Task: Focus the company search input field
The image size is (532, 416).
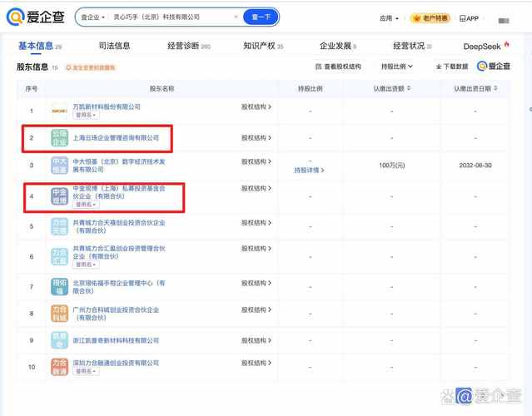Action: (x=172, y=17)
